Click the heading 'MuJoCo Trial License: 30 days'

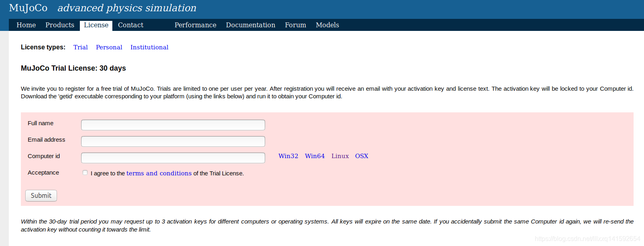(x=73, y=68)
